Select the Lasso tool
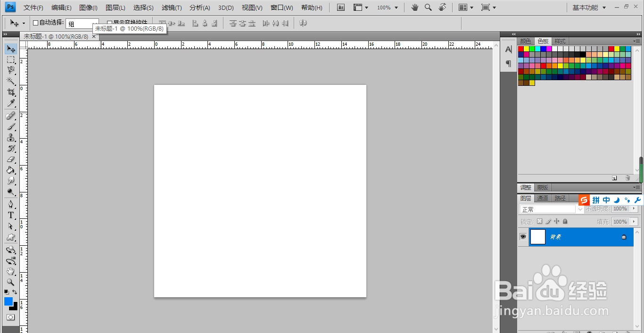This screenshot has width=644, height=333. click(11, 70)
